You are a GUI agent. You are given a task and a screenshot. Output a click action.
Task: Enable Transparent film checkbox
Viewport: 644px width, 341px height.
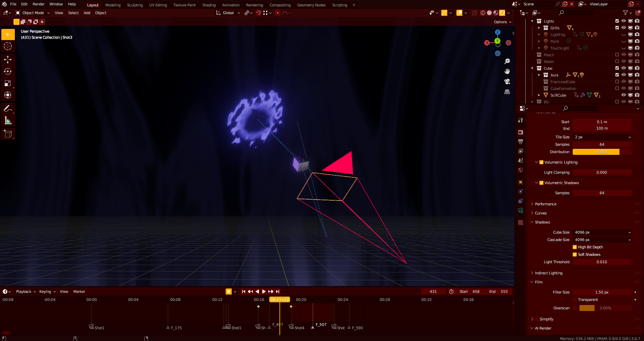click(575, 300)
